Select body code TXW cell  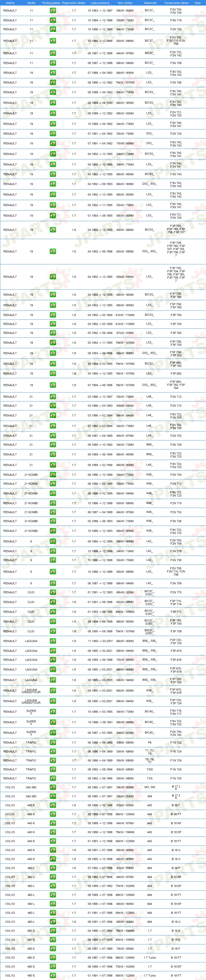[x=150, y=769]
